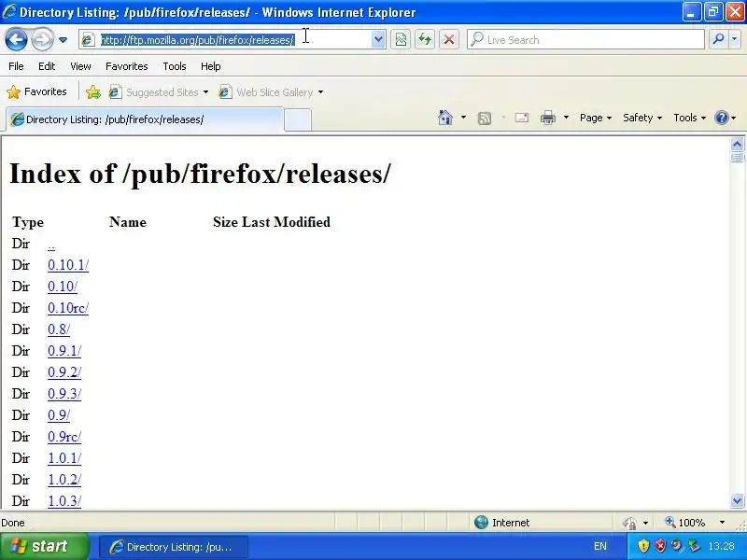Image resolution: width=747 pixels, height=560 pixels.
Task: Click the RSS feeds icon
Action: click(x=485, y=119)
